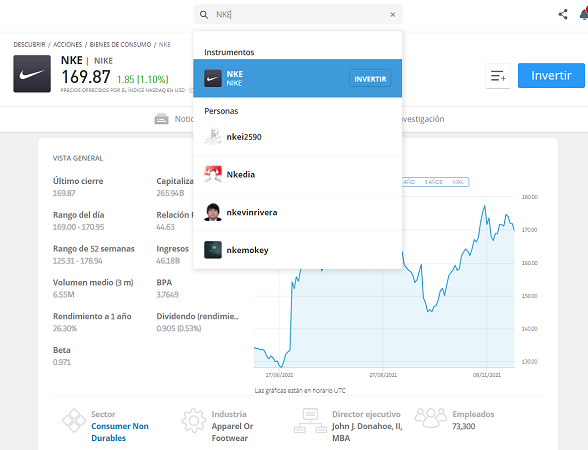Click Ingresos value 46.18B
The image size is (588, 450).
[168, 261]
